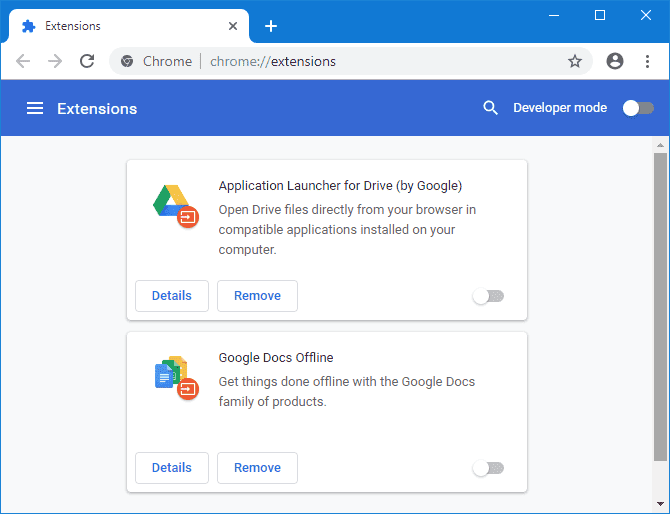The image size is (670, 514).
Task: Remove Google Docs Offline extension
Action: point(257,468)
